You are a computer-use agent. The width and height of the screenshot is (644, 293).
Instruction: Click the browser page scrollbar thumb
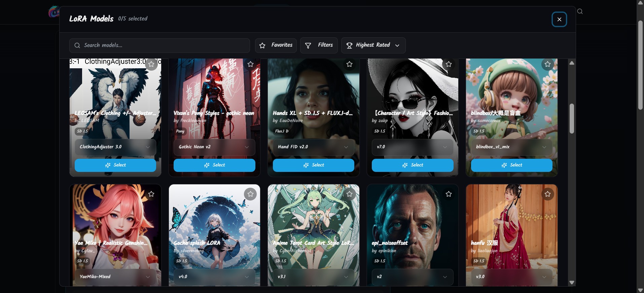click(x=640, y=65)
